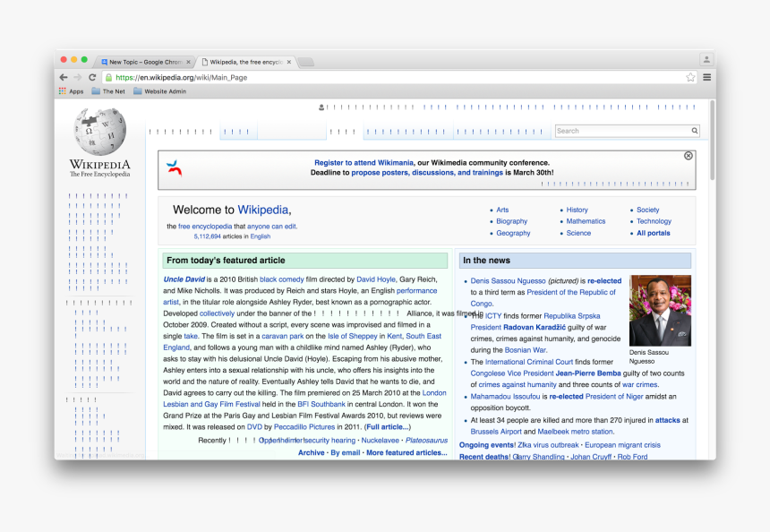The image size is (770, 532).
Task: Open the Nuckelavee link
Action: tap(381, 441)
